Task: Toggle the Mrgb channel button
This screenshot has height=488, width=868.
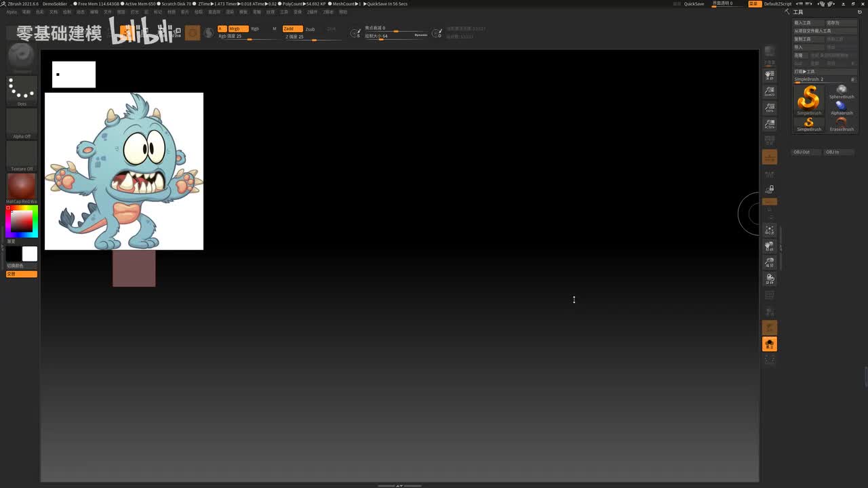Action: [238, 28]
